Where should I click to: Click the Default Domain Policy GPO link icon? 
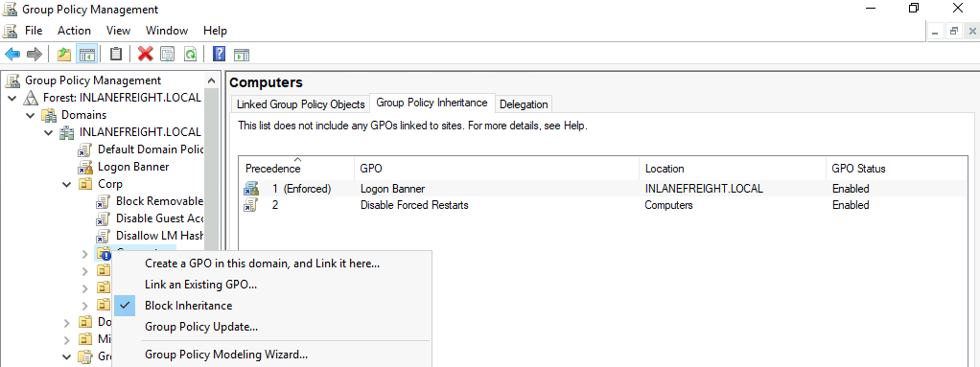tap(85, 149)
